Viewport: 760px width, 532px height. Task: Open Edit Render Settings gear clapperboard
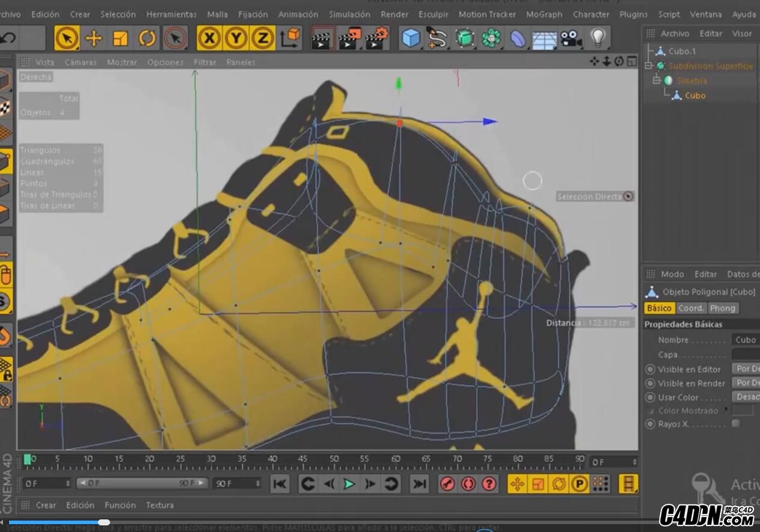377,38
